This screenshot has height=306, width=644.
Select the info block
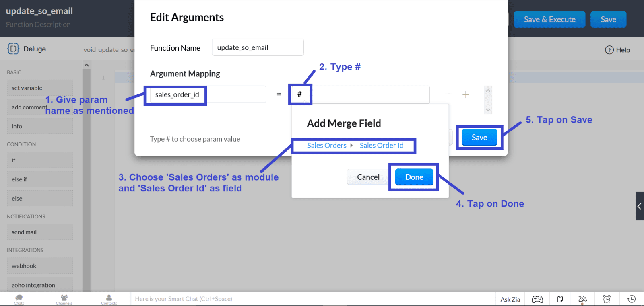tap(40, 126)
